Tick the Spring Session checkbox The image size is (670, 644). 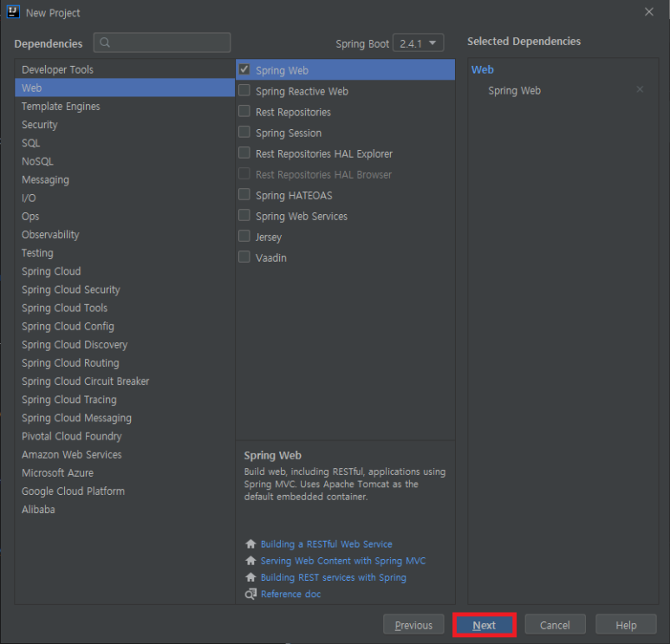pos(244,132)
